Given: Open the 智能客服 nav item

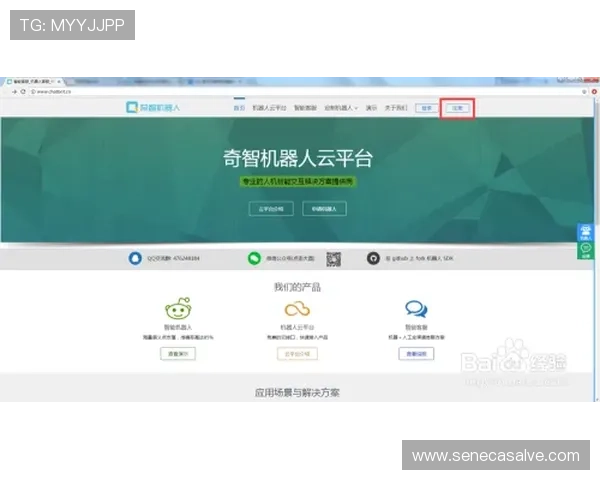Looking at the screenshot, I should 305,108.
